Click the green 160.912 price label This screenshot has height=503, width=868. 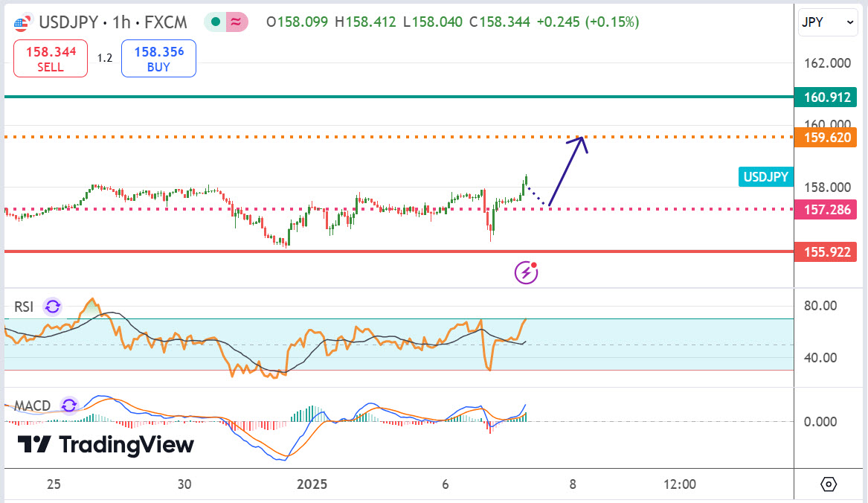point(825,97)
